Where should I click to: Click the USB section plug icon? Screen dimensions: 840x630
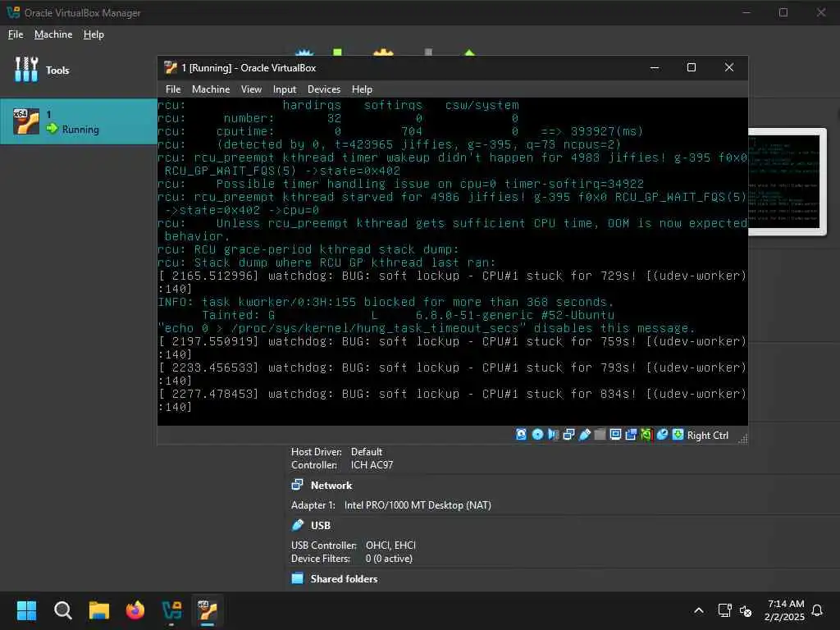point(297,525)
